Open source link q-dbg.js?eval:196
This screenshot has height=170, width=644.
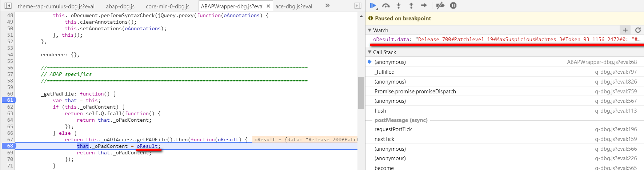pyautogui.click(x=616, y=129)
